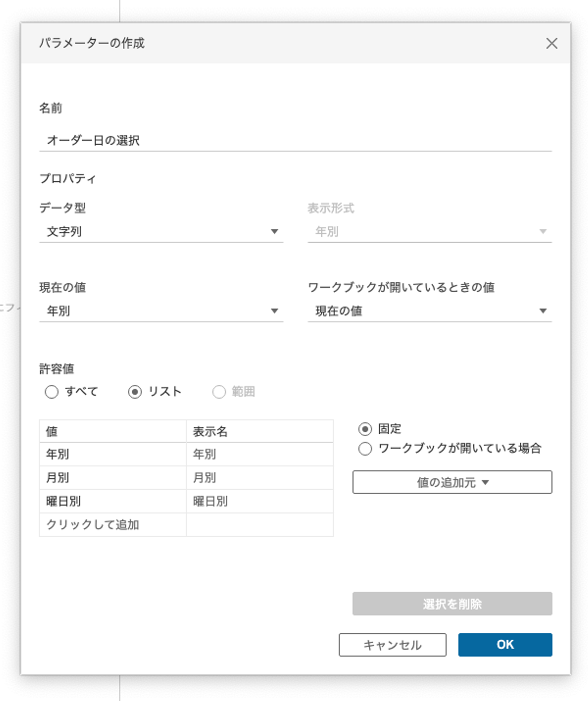Confirm with the OK button
The image size is (588, 701).
(505, 645)
